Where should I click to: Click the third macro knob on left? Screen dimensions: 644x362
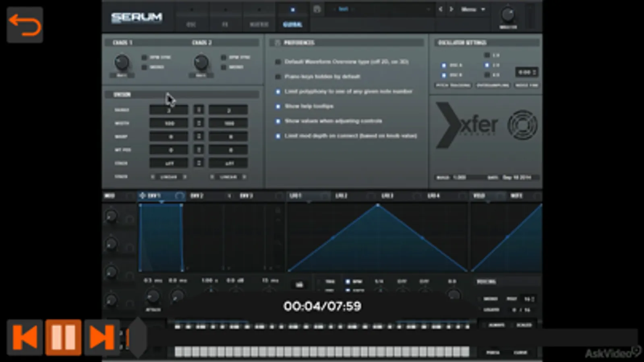tap(111, 272)
